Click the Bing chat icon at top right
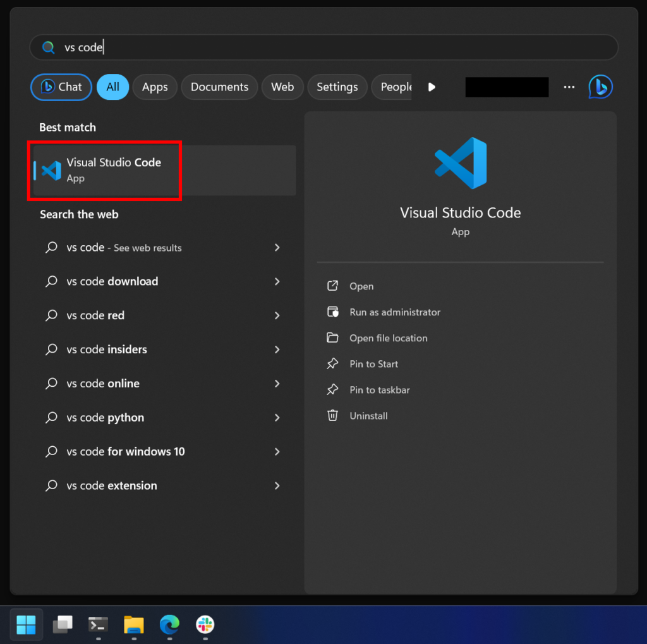This screenshot has width=647, height=644. (x=600, y=87)
